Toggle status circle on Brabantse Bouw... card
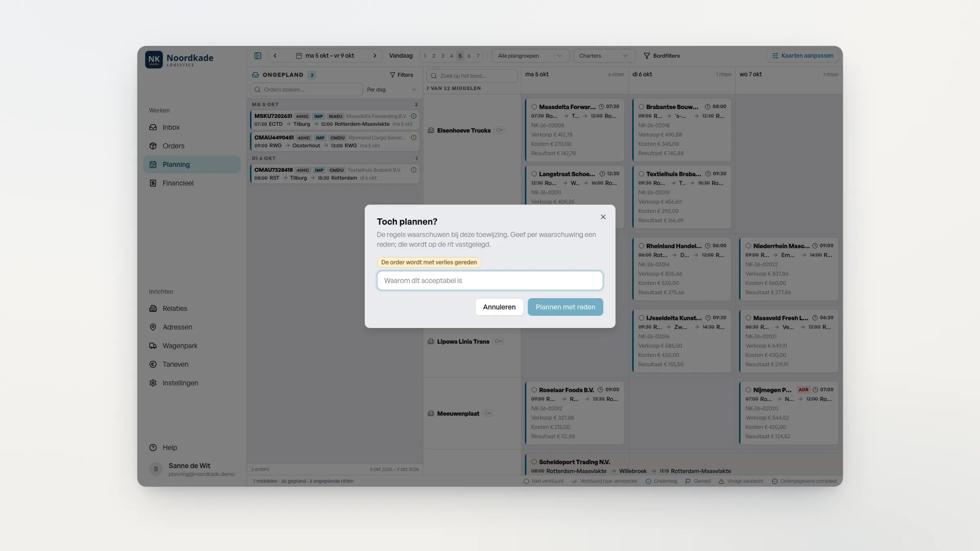The height and width of the screenshot is (551, 980). tap(641, 107)
